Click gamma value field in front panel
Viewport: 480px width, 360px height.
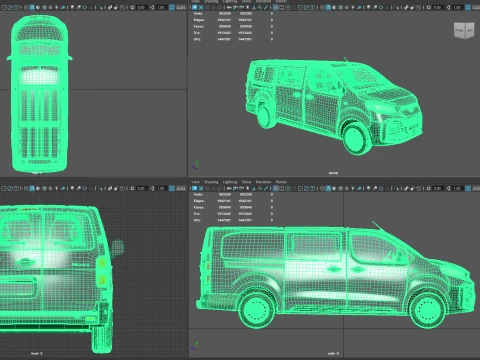161,188
